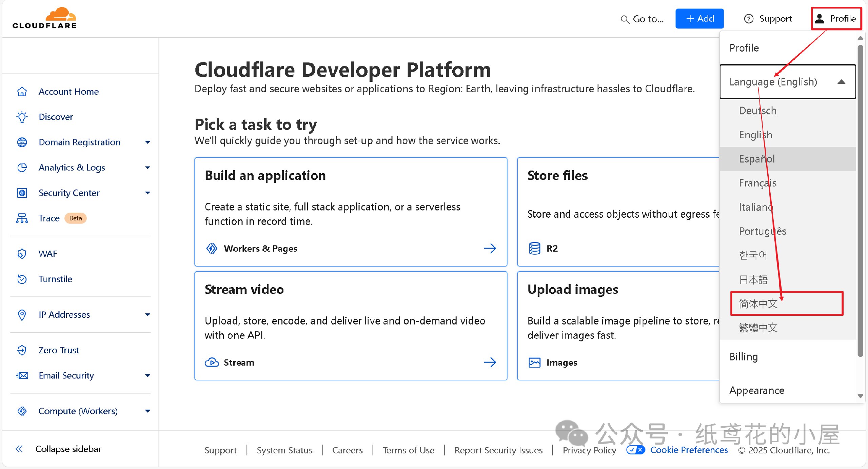This screenshot has height=469, width=868.
Task: Open the footer Support link
Action: tap(220, 450)
